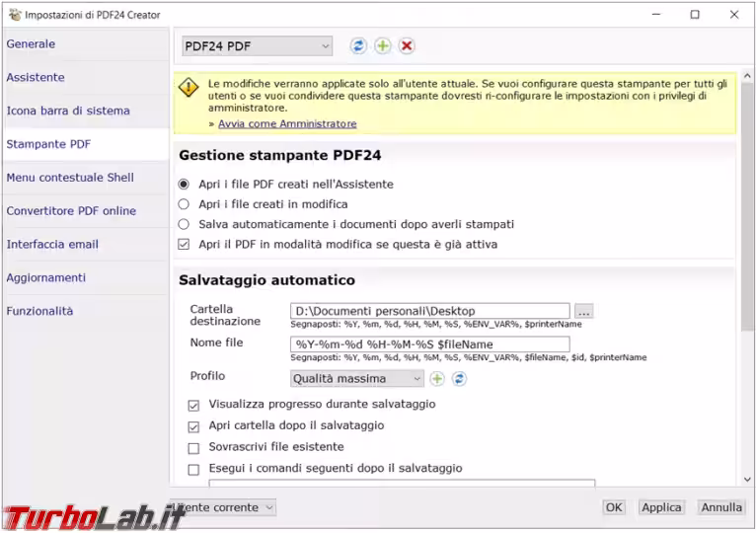The image size is (756, 533).
Task: Open the 'Utente corrente' dropdown
Action: (223, 507)
